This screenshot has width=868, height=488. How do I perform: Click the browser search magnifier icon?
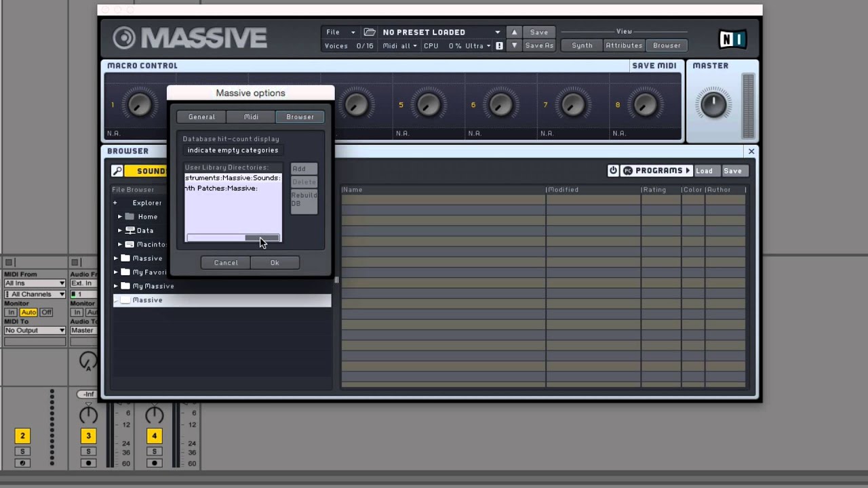click(117, 171)
